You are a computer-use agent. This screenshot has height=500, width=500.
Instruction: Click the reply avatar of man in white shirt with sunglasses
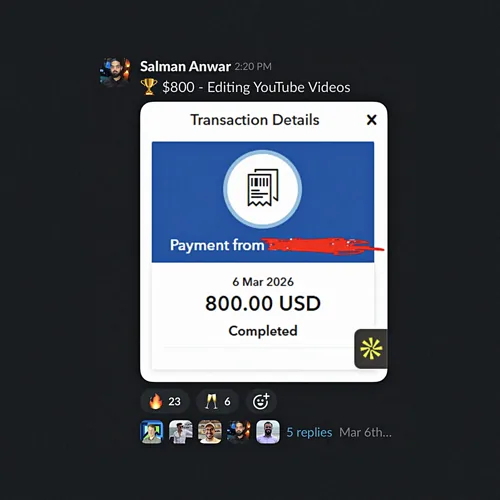pyautogui.click(x=181, y=432)
